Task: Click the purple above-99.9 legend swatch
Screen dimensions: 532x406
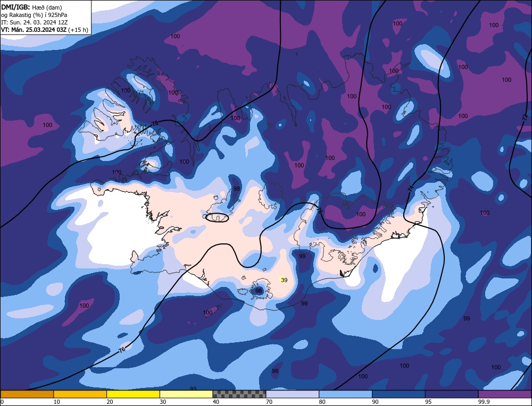Action: point(505,394)
